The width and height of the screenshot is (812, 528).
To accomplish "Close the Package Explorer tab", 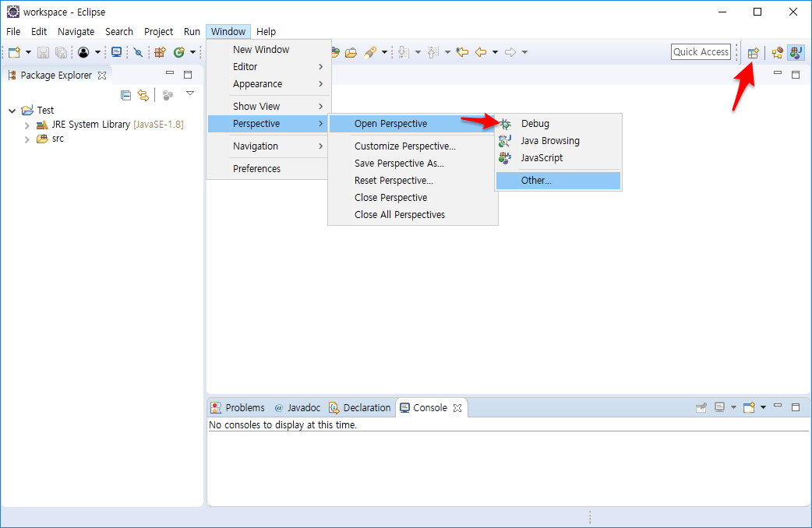I will 102,76.
